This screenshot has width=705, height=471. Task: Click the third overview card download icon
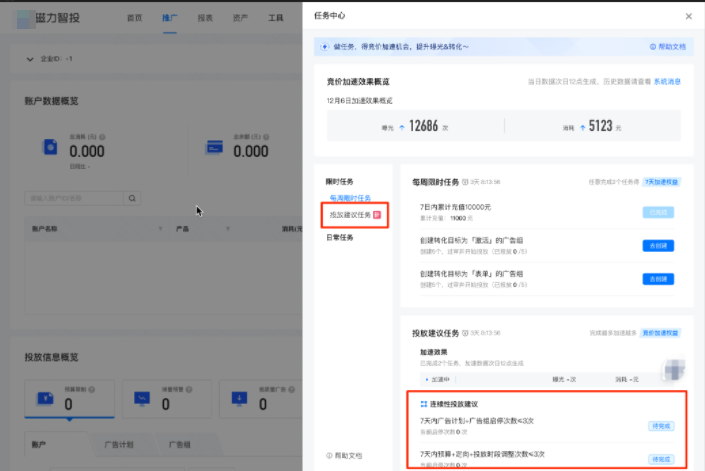(x=239, y=398)
